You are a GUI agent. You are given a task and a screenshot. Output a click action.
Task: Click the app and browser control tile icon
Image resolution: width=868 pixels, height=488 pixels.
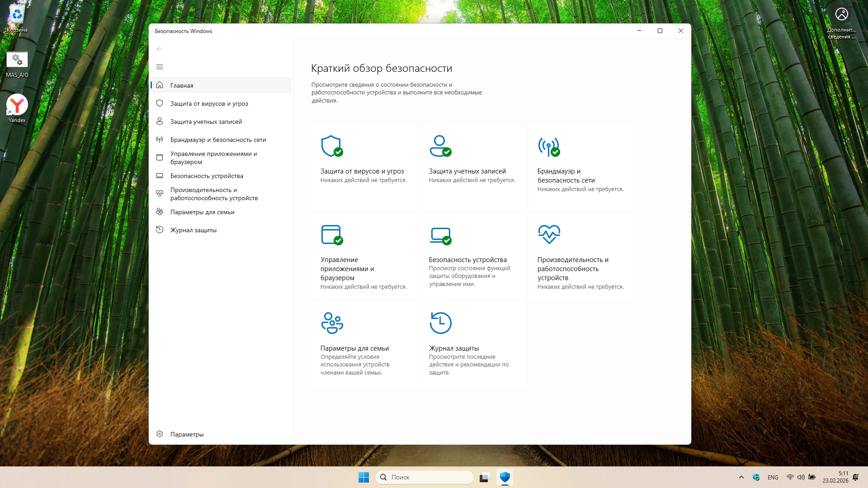click(331, 235)
